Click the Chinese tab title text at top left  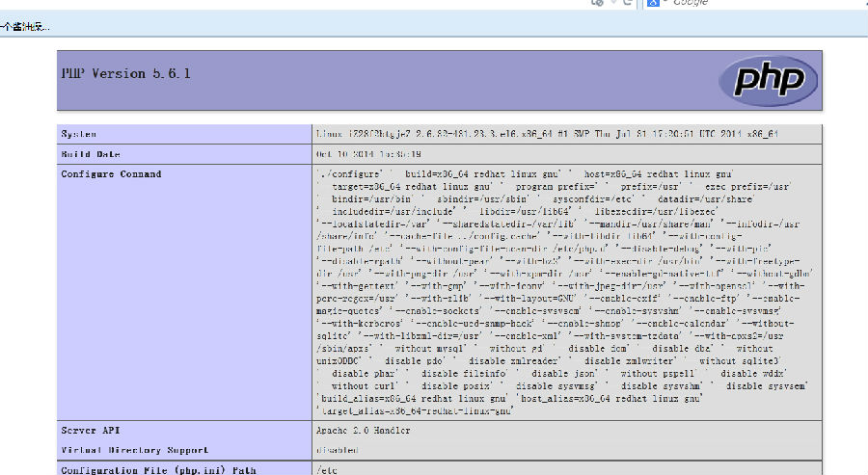pyautogui.click(x=25, y=26)
